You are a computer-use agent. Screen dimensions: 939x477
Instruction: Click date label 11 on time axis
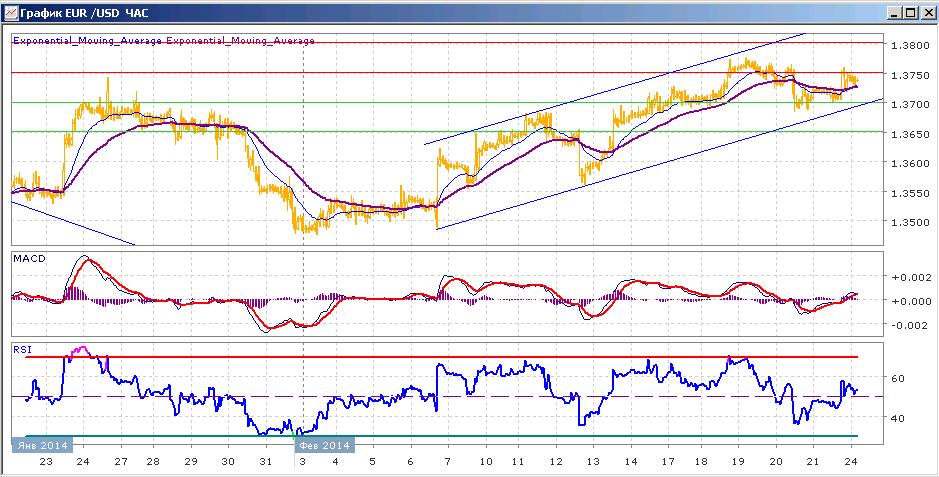coord(518,461)
